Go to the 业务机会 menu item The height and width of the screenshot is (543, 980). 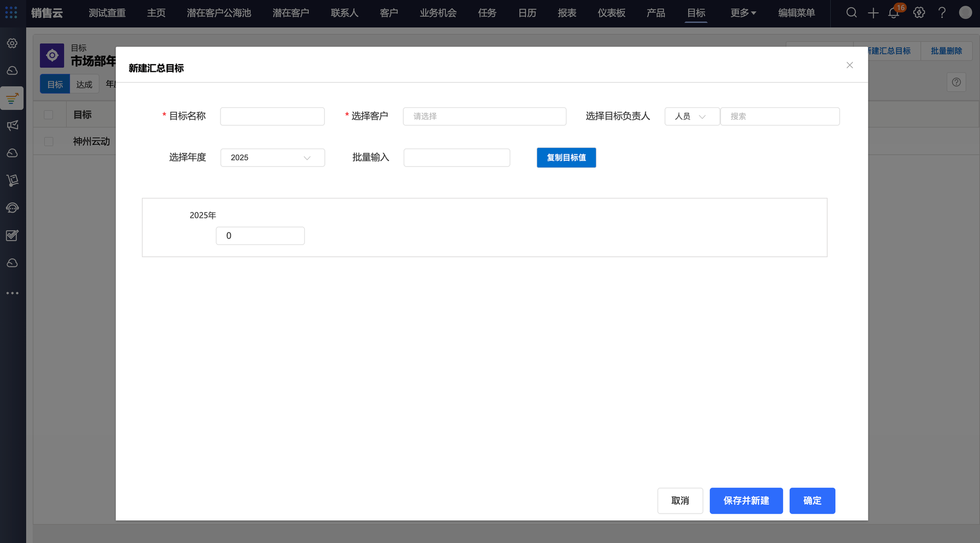[x=438, y=13]
